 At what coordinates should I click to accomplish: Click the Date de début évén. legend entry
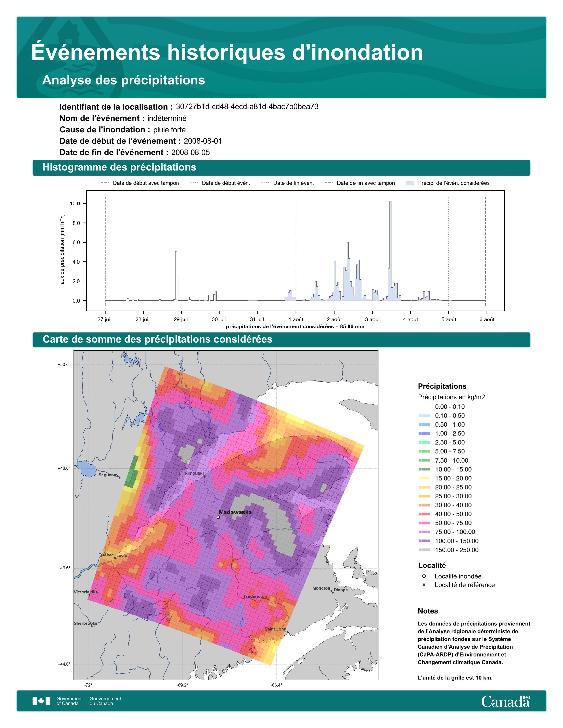tap(219, 183)
